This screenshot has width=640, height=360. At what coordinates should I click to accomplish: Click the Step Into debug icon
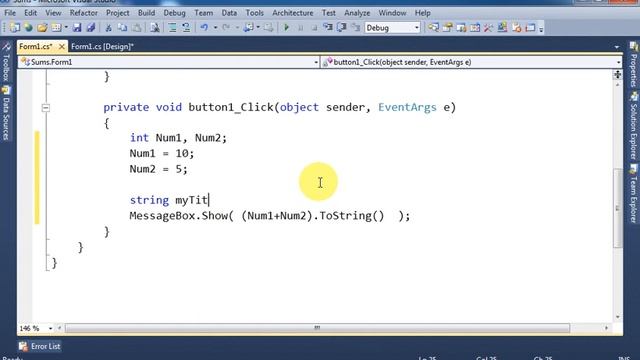click(x=328, y=28)
